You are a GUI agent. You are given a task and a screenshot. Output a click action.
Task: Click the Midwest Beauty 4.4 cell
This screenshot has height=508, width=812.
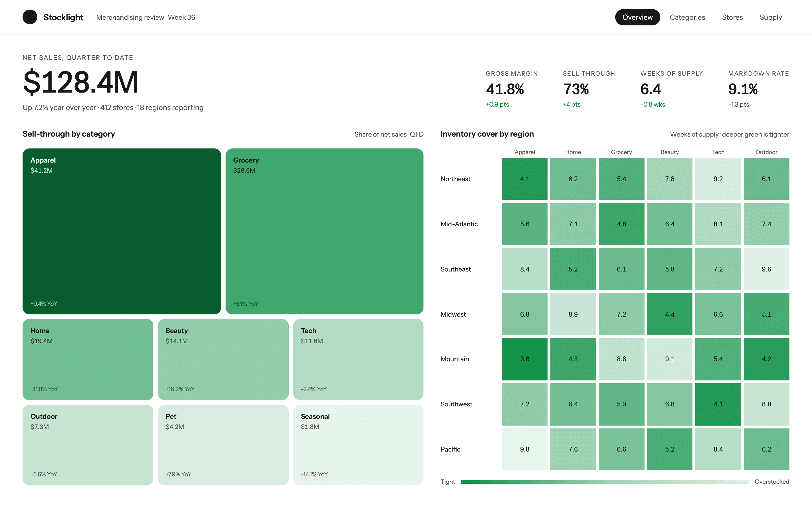point(669,314)
